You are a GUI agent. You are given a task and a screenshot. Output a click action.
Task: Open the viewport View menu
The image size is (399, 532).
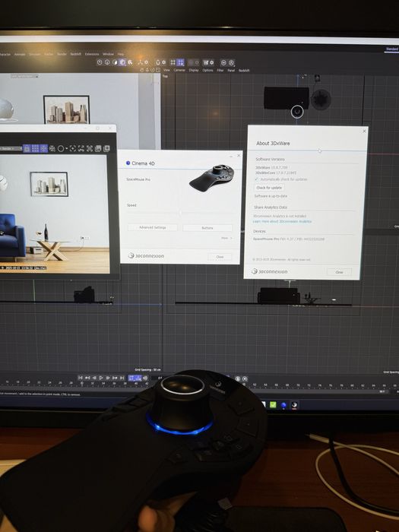pos(166,70)
